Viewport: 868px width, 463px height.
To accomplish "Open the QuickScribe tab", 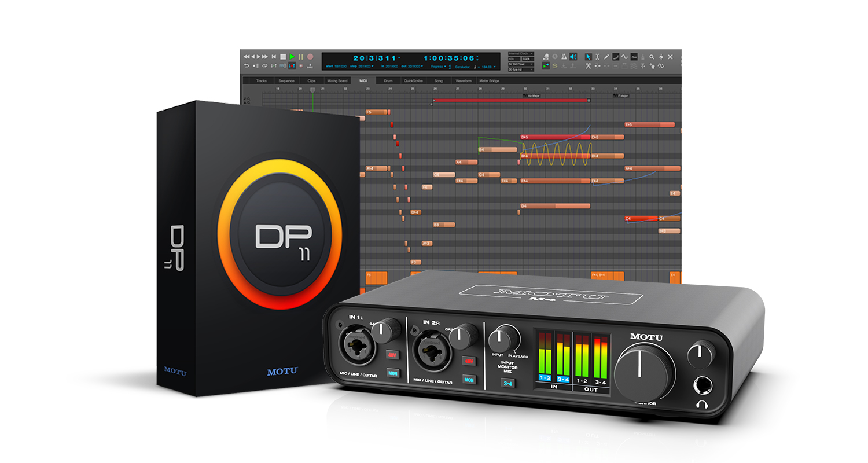I will [x=413, y=81].
